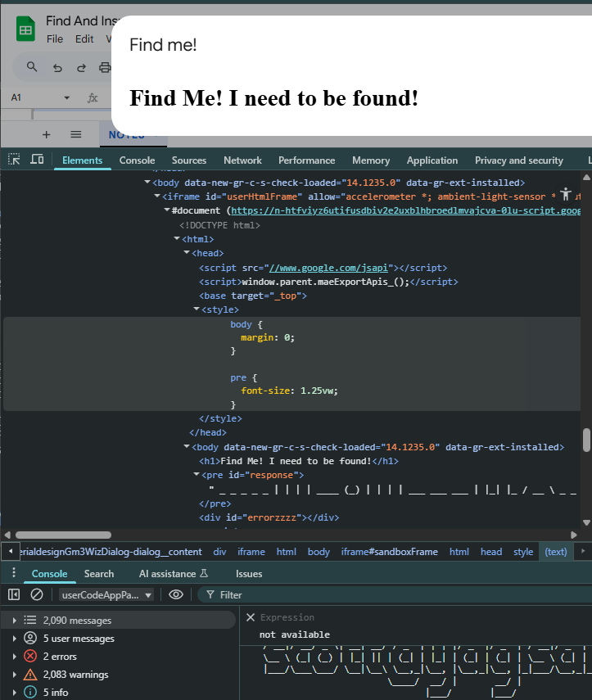Remove the live expression with X
The width and height of the screenshot is (592, 700).
[x=251, y=617]
